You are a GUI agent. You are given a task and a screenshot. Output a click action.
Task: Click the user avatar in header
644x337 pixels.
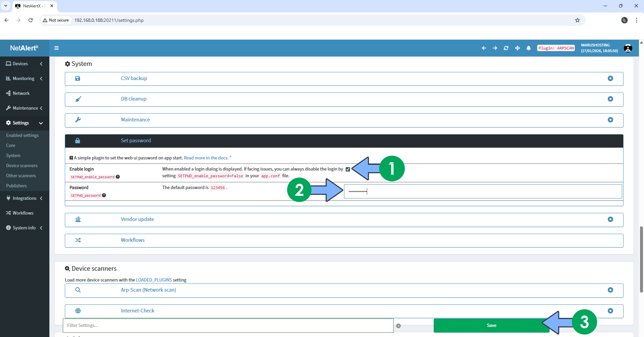click(628, 48)
